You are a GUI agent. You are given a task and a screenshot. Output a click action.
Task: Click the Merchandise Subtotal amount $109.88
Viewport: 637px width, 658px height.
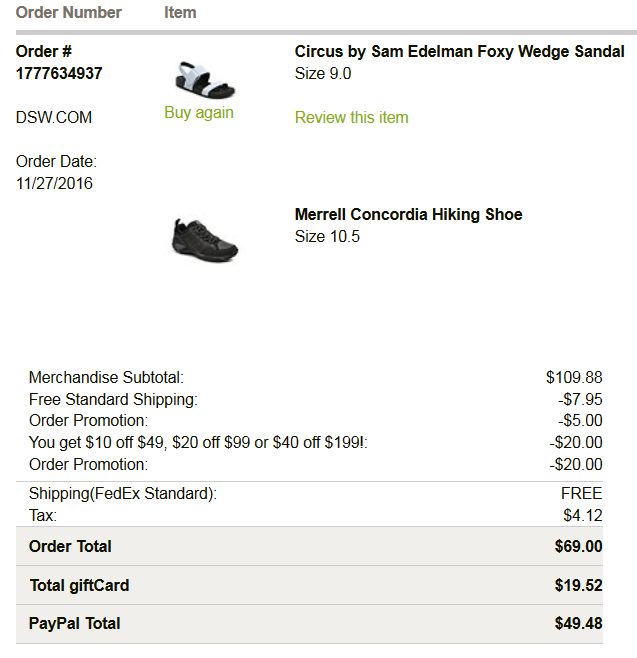(x=574, y=378)
